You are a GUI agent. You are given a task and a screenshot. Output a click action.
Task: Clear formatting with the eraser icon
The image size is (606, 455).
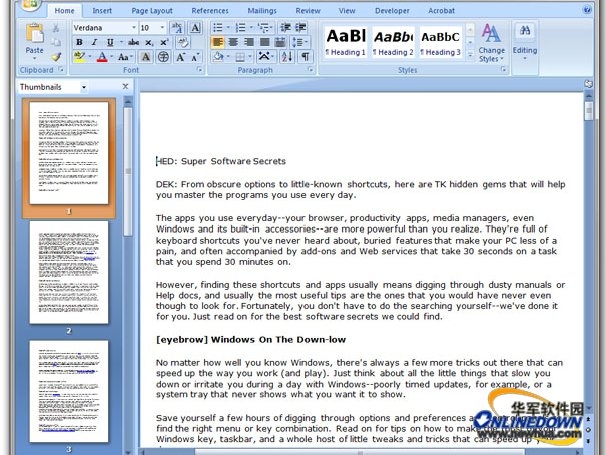coord(183,43)
